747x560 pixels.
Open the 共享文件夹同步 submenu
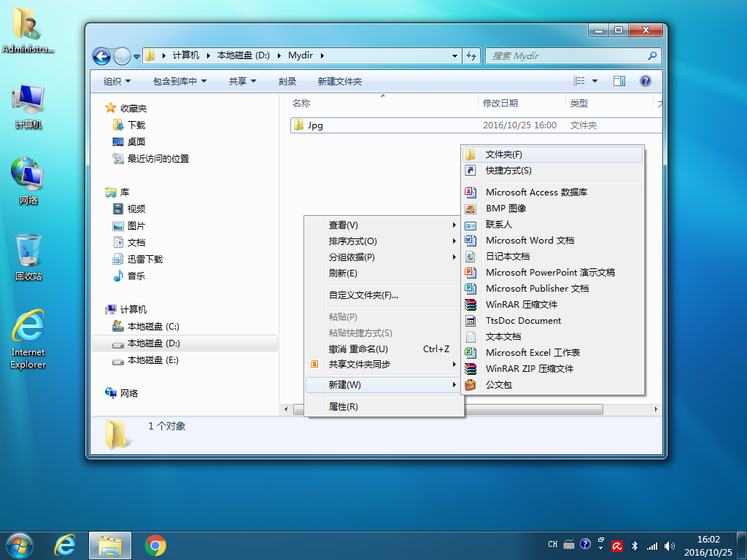pos(384,365)
